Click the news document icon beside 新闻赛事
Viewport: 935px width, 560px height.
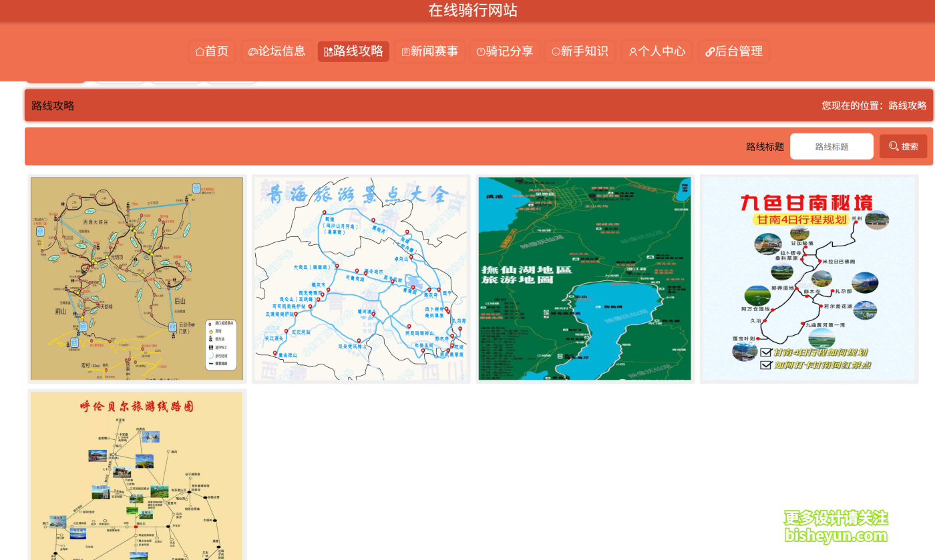coord(406,51)
